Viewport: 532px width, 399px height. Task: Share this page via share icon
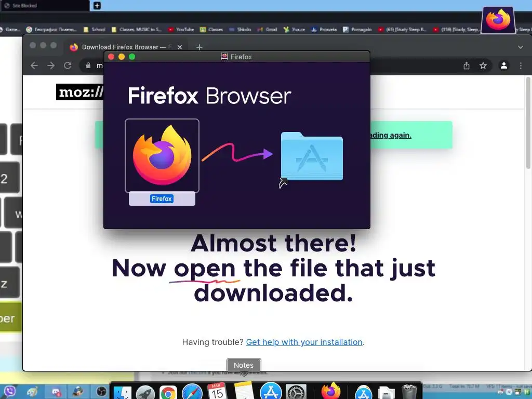(467, 65)
